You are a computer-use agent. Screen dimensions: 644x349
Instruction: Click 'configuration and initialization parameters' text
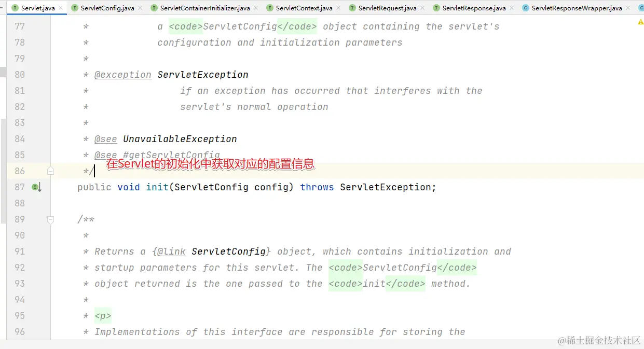pyautogui.click(x=280, y=43)
